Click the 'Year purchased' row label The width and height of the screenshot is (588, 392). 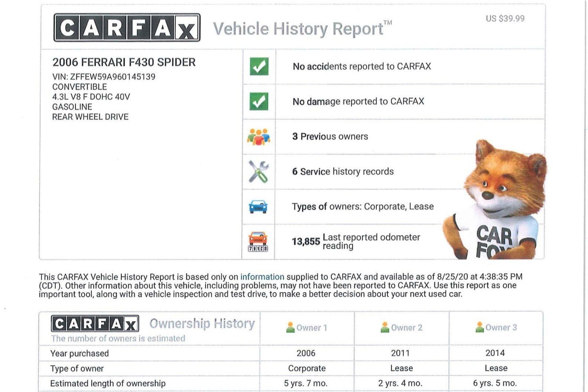point(79,353)
